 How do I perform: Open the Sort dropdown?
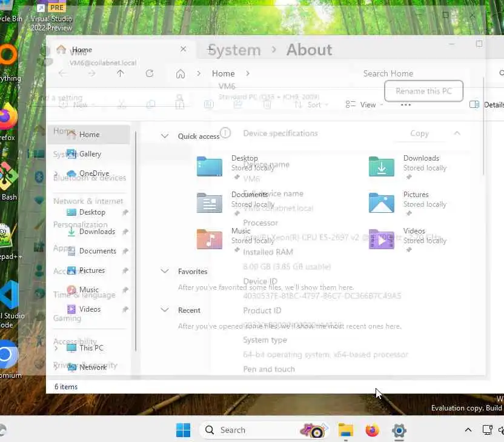click(311, 104)
